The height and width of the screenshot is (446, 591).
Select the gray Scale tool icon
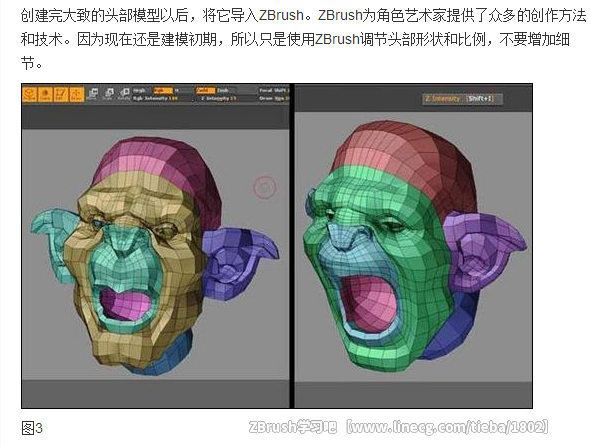(108, 94)
